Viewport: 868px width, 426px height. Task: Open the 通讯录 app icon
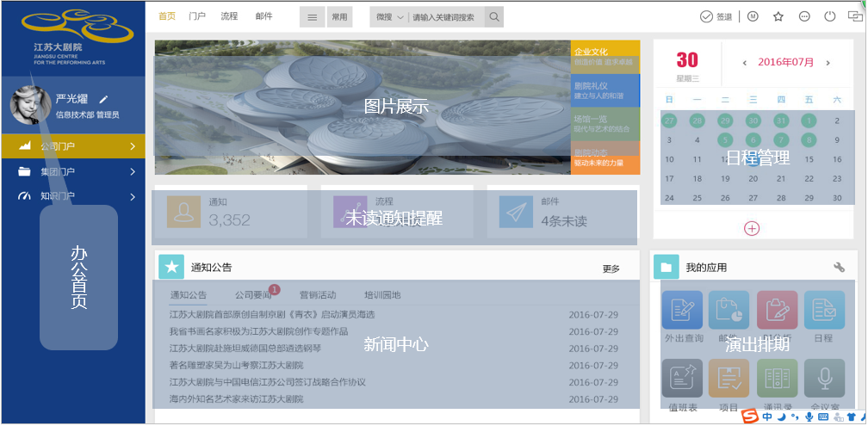778,379
